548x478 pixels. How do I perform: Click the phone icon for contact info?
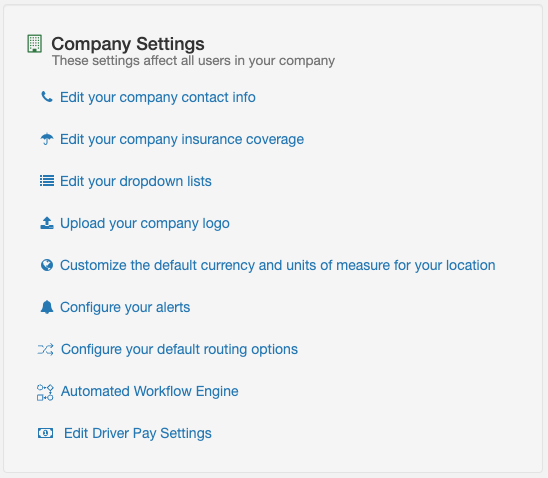point(47,97)
